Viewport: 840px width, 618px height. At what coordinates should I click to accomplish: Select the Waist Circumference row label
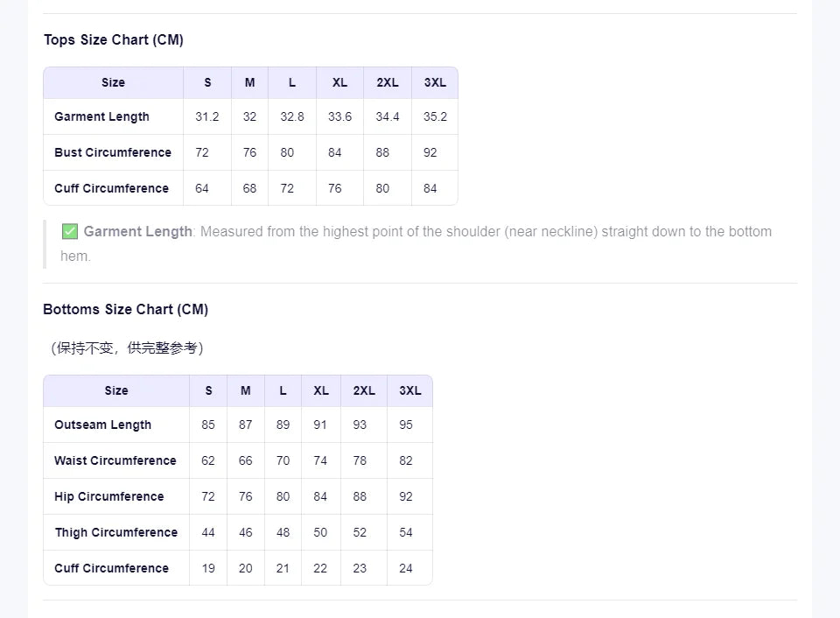115,460
